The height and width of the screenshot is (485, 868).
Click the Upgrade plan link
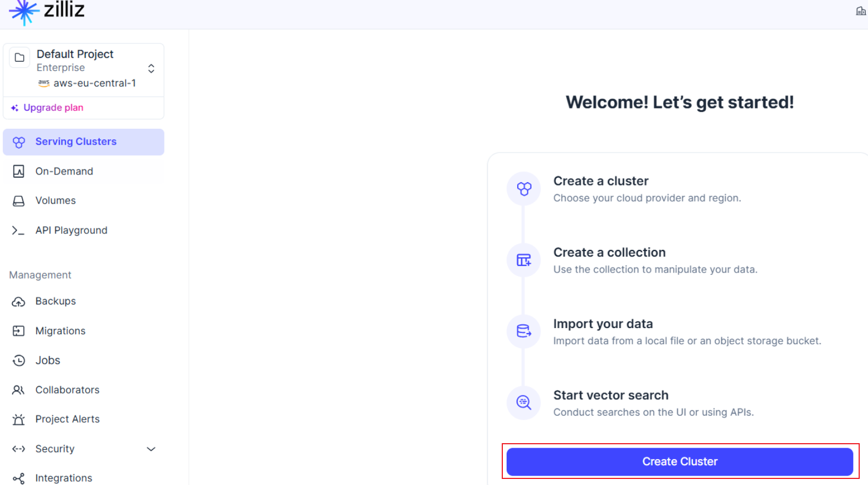coord(53,108)
